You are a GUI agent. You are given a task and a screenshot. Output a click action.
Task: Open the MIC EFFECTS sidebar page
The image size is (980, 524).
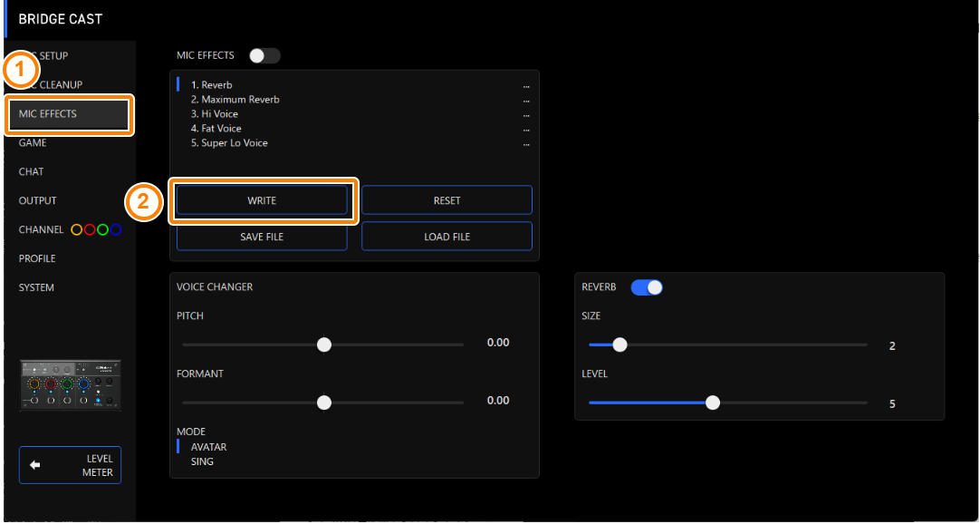70,114
